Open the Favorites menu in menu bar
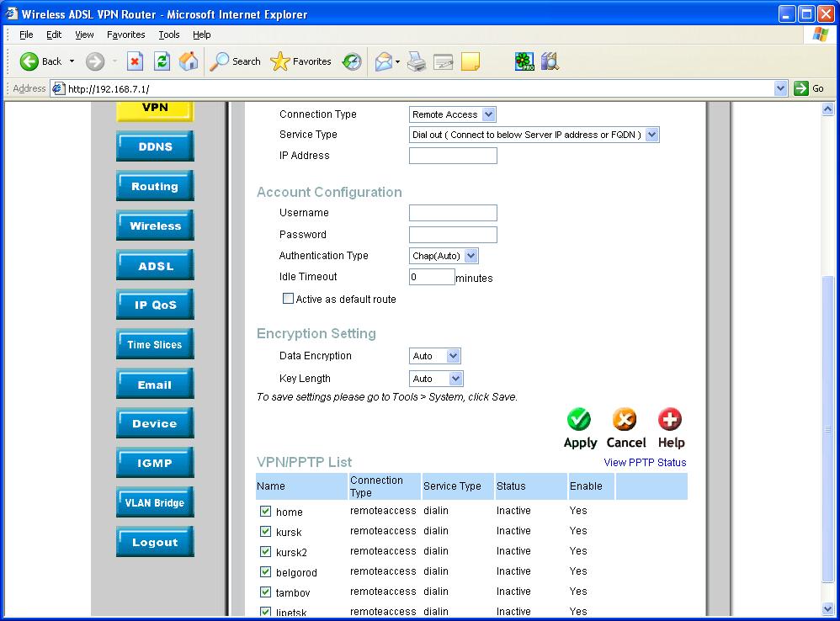 tap(125, 34)
